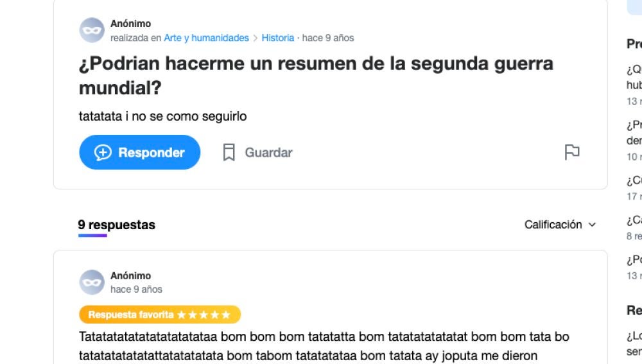Click the Guardar save button

[x=257, y=152]
